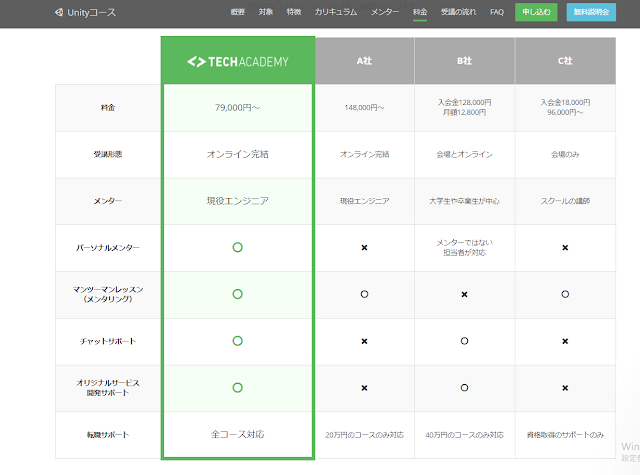Click the パーソナルメンター row label
640x475 pixels.
(108, 248)
